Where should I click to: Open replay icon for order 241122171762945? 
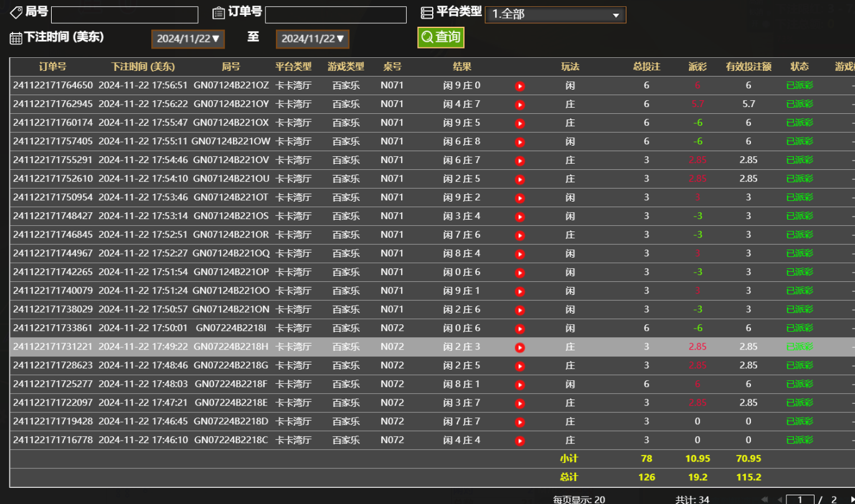click(520, 105)
